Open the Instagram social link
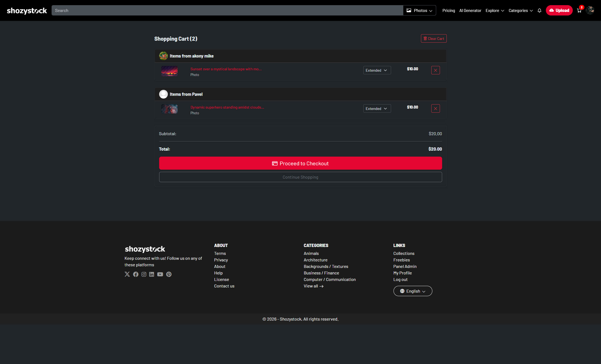601x364 pixels. (144, 274)
